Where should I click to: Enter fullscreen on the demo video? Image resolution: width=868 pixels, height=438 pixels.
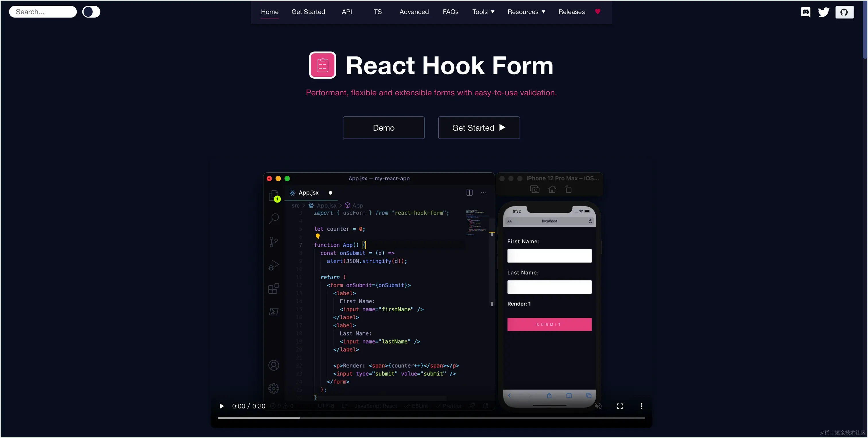(620, 406)
